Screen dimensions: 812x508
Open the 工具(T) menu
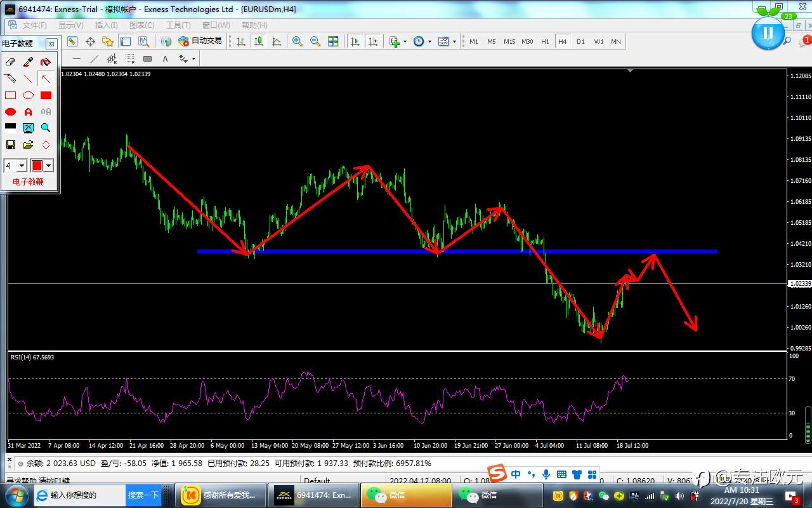pos(178,25)
